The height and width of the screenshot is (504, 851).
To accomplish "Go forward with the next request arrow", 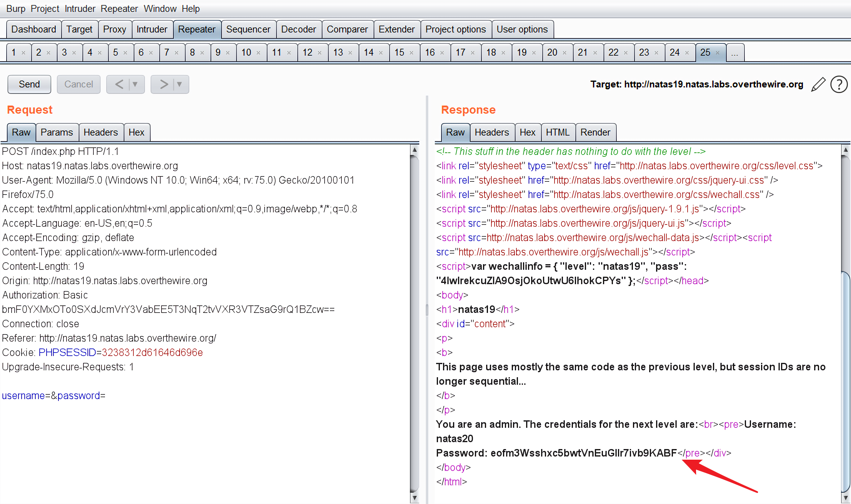I will pyautogui.click(x=164, y=84).
